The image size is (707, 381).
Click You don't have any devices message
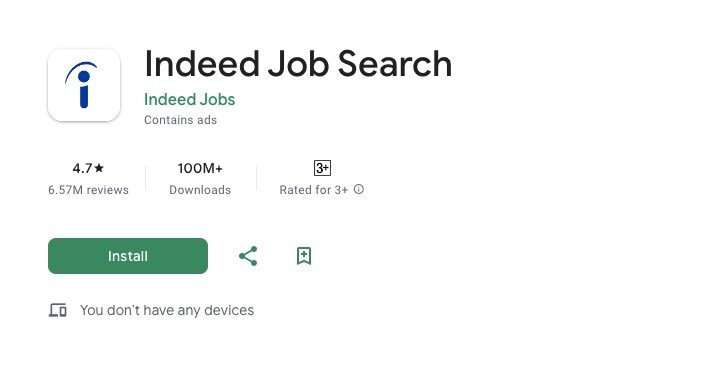click(167, 310)
